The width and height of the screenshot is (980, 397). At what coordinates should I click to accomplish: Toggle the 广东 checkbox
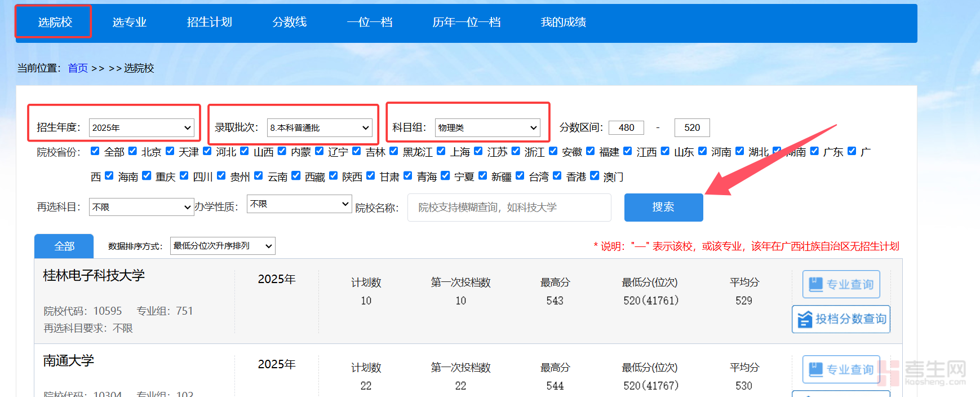click(814, 151)
